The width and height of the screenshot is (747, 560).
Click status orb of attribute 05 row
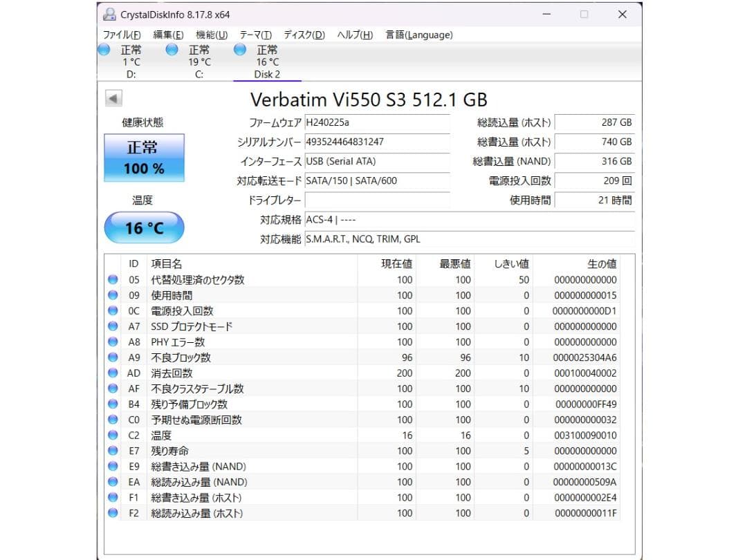(113, 279)
